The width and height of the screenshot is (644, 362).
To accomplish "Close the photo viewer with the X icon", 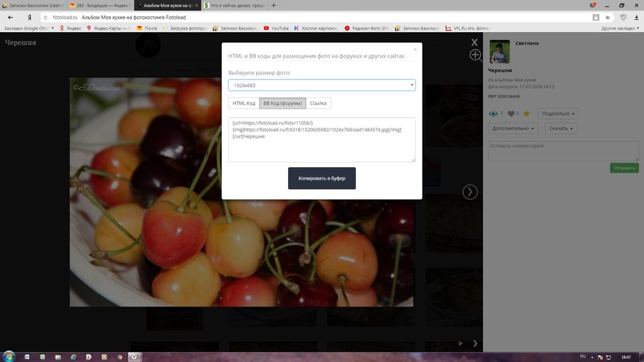I will click(x=475, y=42).
